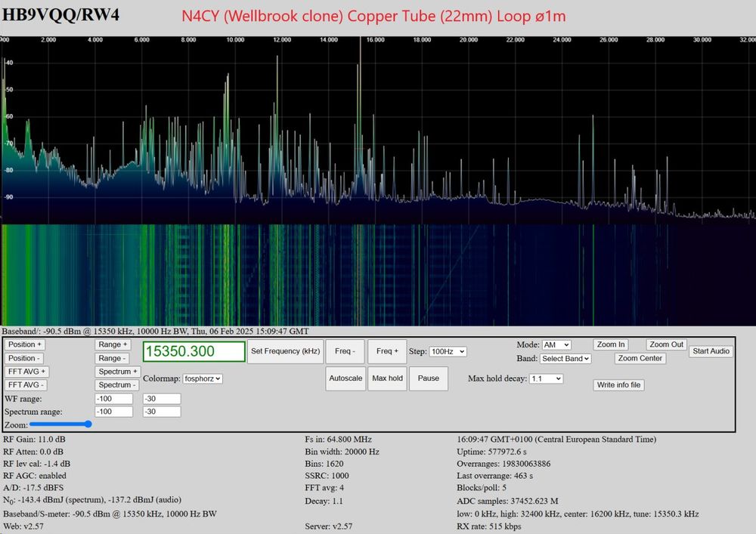Click the Spectrum + button

coord(118,372)
